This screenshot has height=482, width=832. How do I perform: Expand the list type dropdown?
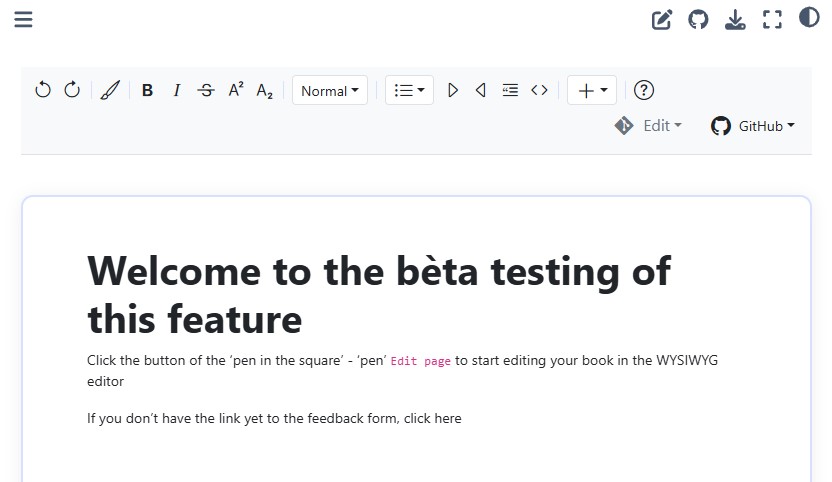click(409, 90)
